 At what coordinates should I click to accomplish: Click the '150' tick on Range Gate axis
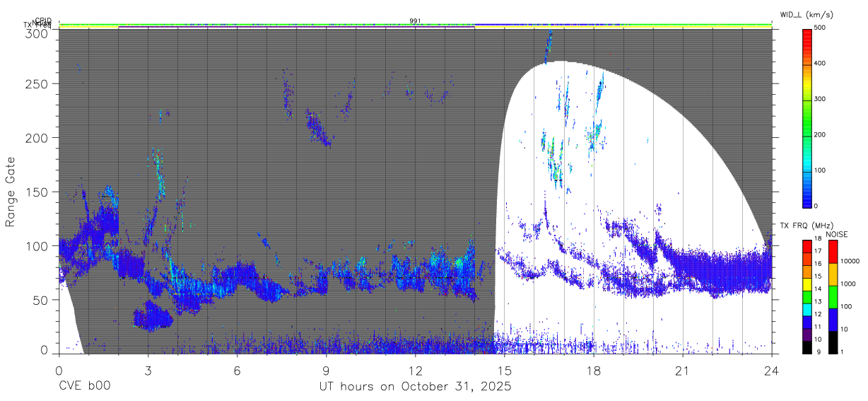(x=36, y=192)
